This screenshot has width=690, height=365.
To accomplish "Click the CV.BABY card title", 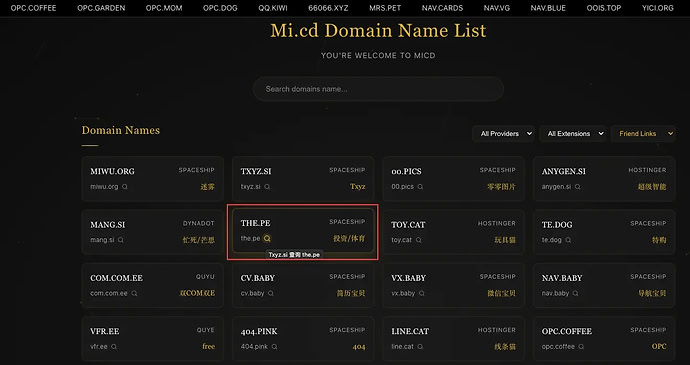I will tap(257, 278).
